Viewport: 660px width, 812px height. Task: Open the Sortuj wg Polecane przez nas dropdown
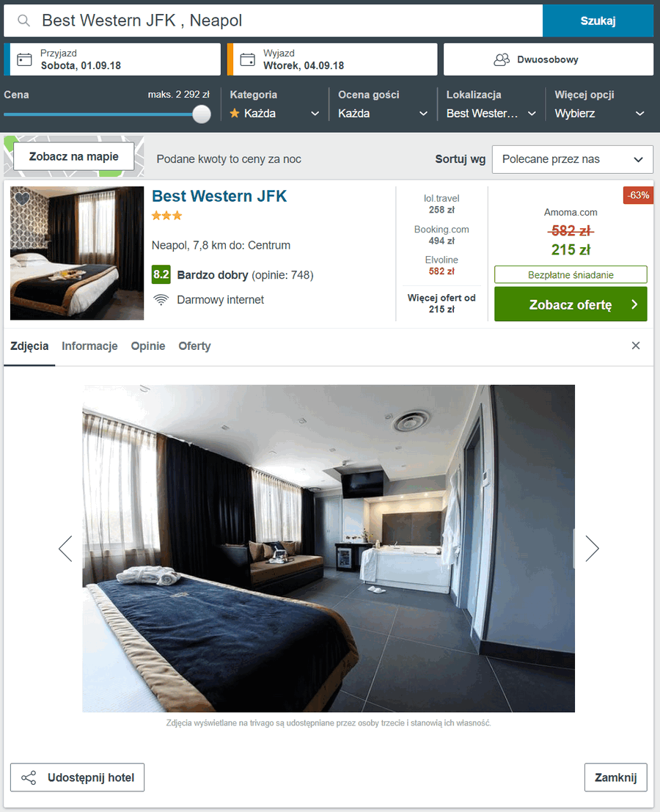(572, 159)
